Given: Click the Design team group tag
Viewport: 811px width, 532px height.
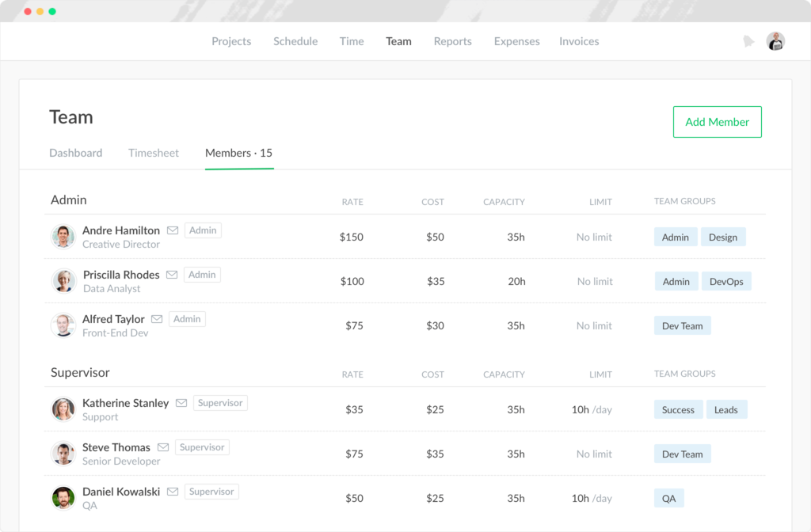Looking at the screenshot, I should click(723, 237).
